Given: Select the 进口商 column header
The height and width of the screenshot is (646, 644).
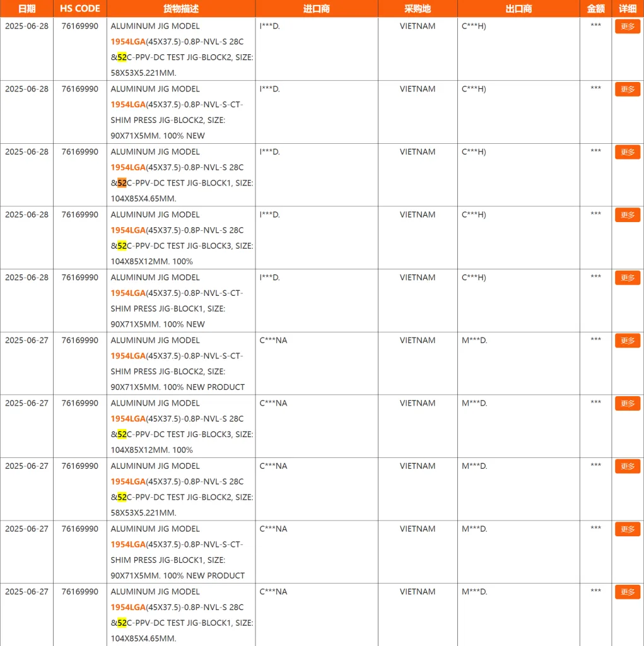Looking at the screenshot, I should click(x=317, y=9).
